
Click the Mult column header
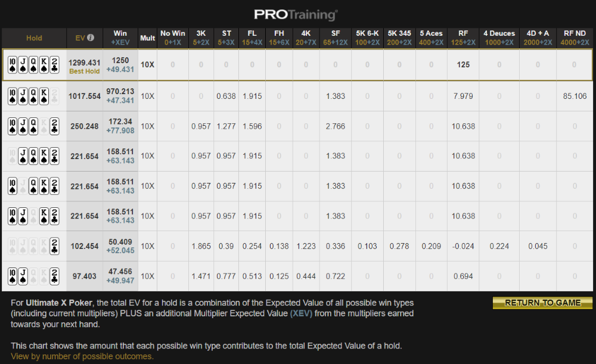147,38
